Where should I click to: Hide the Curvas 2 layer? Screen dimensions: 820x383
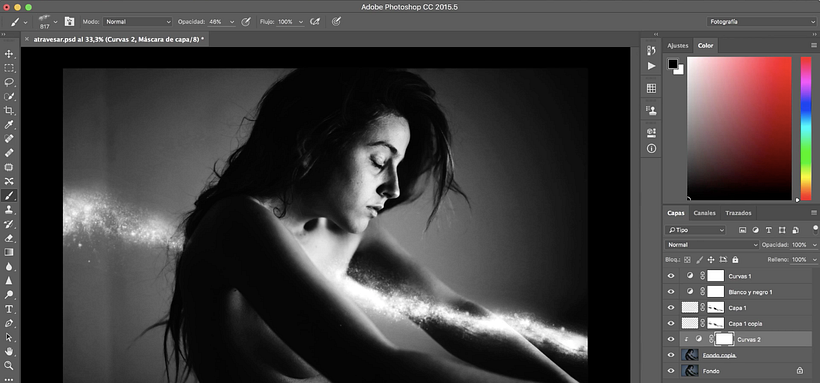tap(671, 339)
